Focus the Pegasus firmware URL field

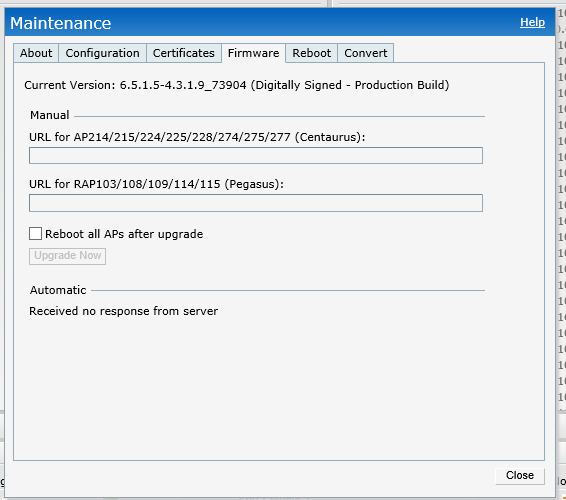pyautogui.click(x=256, y=203)
